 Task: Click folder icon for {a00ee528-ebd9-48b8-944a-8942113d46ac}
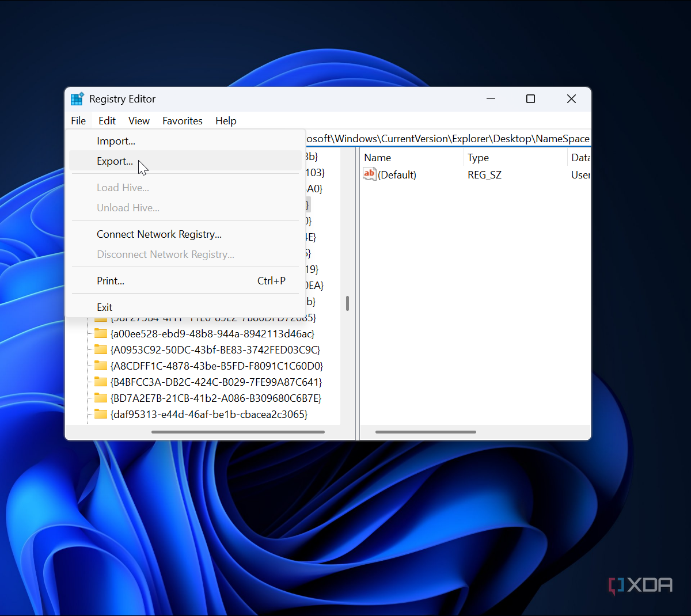click(x=101, y=334)
